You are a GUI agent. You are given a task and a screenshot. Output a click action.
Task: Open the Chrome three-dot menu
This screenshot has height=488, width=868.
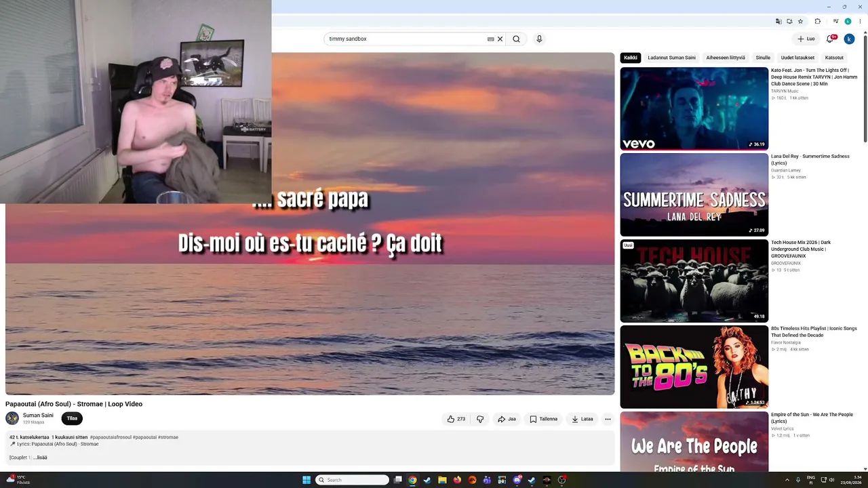coord(860,22)
